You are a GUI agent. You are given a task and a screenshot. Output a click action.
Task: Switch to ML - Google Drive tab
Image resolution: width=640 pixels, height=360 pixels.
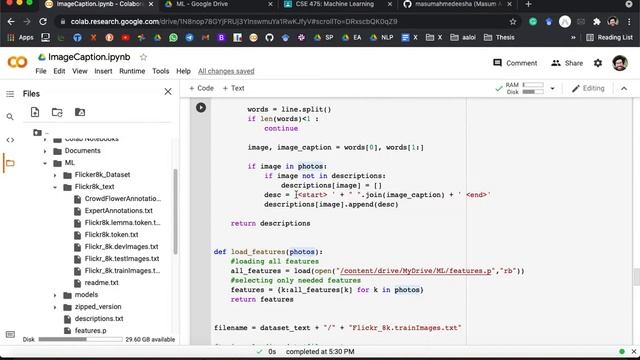tap(218, 4)
